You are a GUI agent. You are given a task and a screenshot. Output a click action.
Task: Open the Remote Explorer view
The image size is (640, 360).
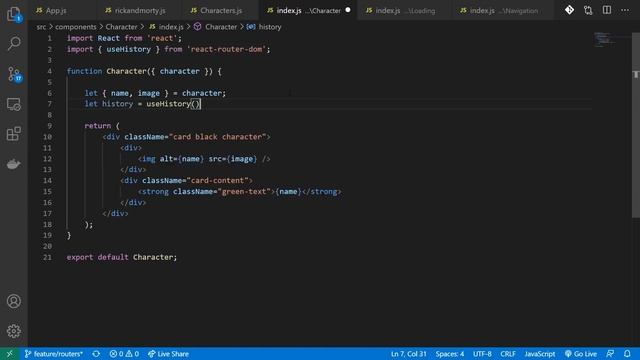coord(14,104)
